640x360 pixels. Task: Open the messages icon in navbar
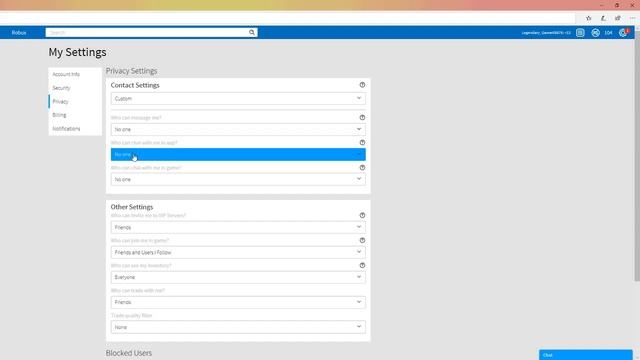(580, 33)
